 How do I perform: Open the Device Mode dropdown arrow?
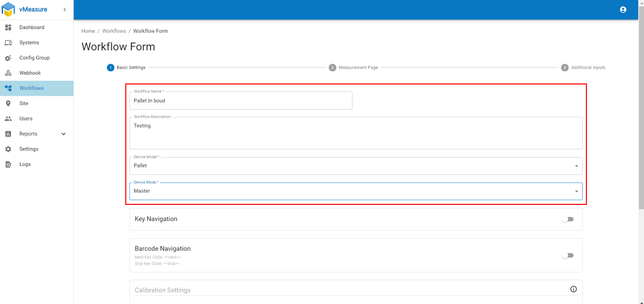click(x=576, y=192)
